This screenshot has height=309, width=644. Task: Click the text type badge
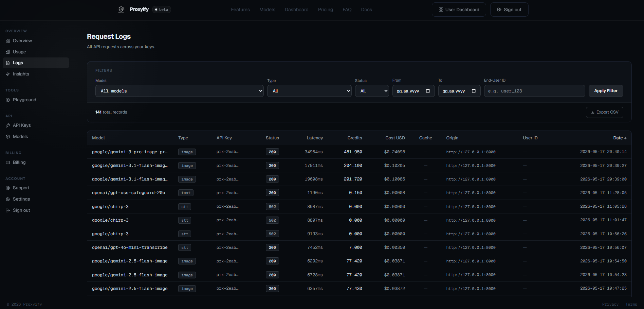(x=186, y=193)
